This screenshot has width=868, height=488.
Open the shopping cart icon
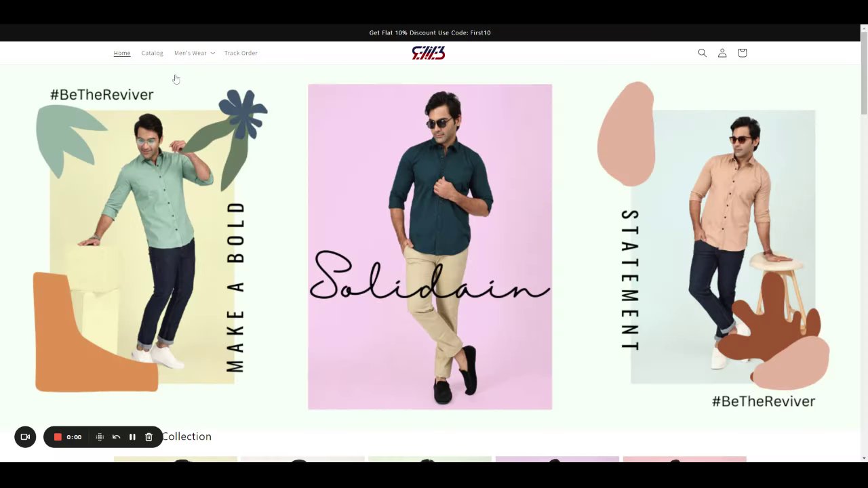(742, 53)
